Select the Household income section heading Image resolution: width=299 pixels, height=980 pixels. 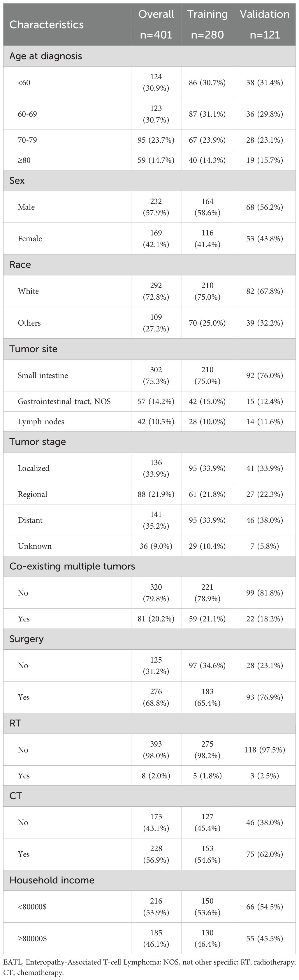pos(52,880)
